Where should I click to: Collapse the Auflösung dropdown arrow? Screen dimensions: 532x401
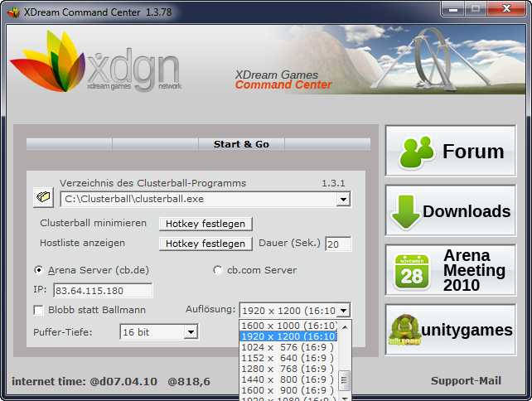pyautogui.click(x=343, y=310)
